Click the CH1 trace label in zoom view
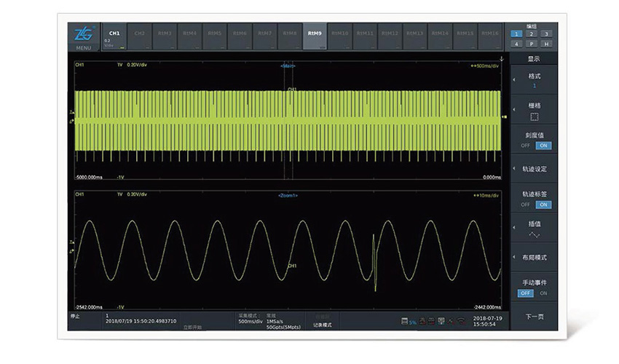The height and width of the screenshot is (364, 619). click(x=293, y=266)
